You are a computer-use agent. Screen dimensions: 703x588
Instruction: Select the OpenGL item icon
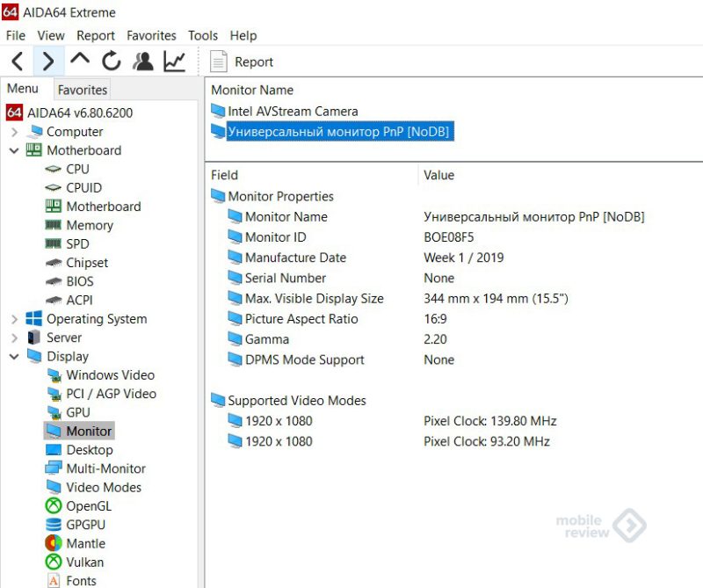pyautogui.click(x=54, y=506)
